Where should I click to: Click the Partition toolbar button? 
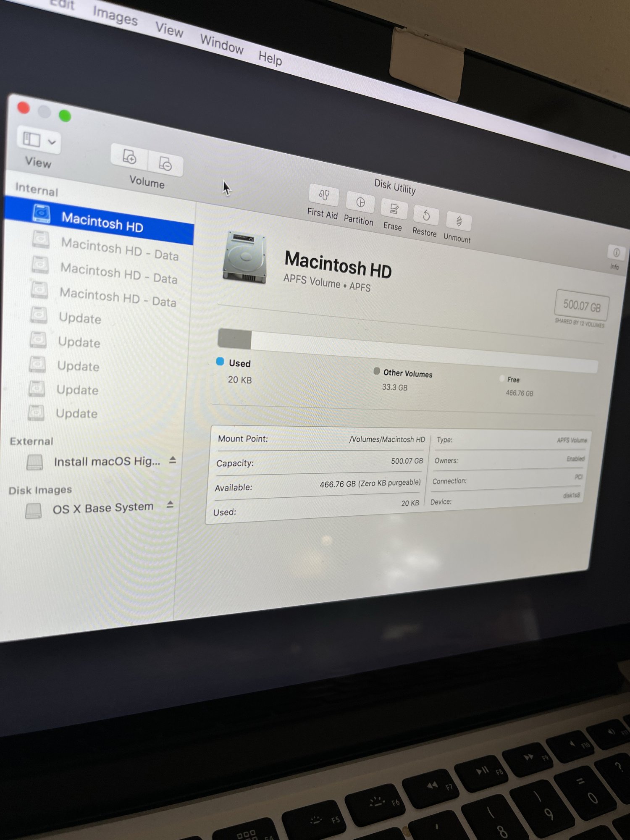360,203
